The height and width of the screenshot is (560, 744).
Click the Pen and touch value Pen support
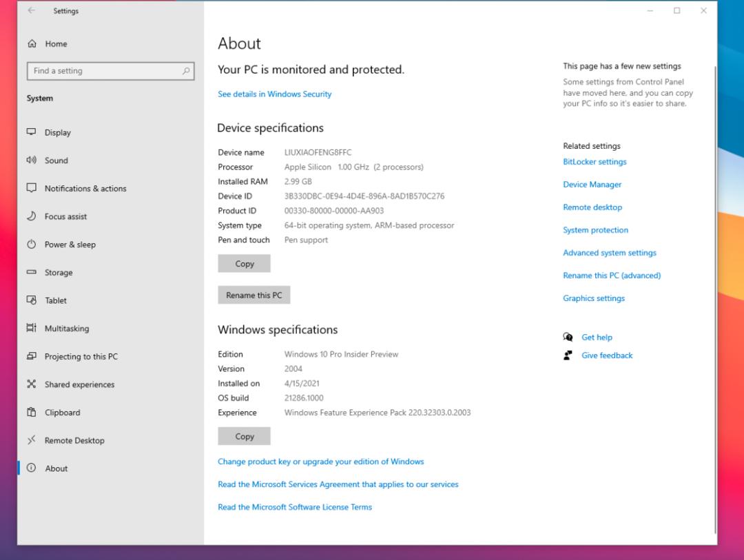(x=306, y=240)
